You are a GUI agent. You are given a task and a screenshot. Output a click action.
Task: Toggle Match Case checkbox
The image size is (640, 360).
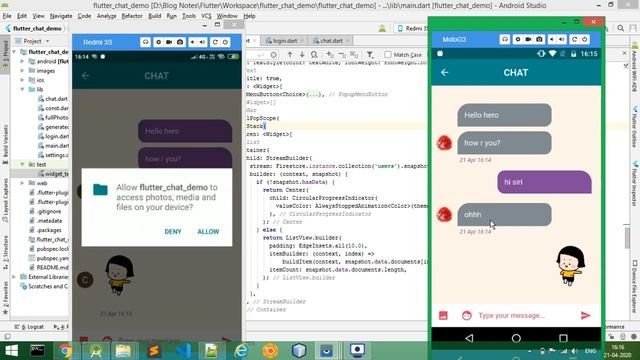(388, 54)
